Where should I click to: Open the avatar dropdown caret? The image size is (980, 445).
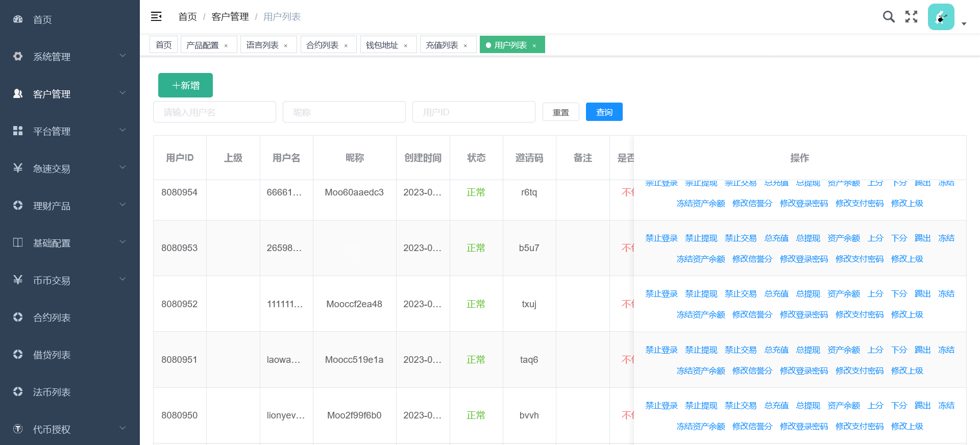pos(964,24)
